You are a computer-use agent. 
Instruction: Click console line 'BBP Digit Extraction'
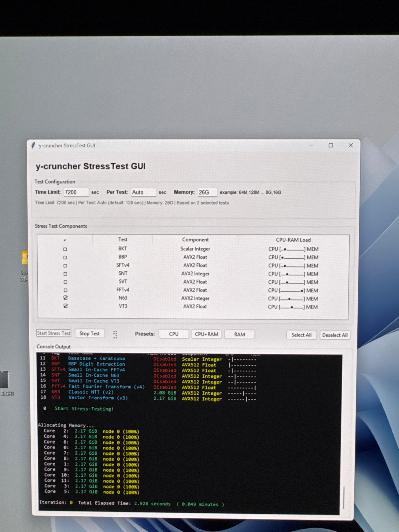(96, 364)
